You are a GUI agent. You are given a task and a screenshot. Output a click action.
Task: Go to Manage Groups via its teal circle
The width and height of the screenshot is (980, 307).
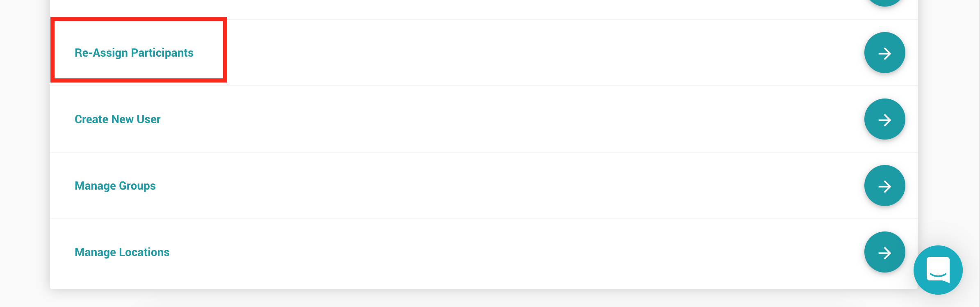(884, 186)
